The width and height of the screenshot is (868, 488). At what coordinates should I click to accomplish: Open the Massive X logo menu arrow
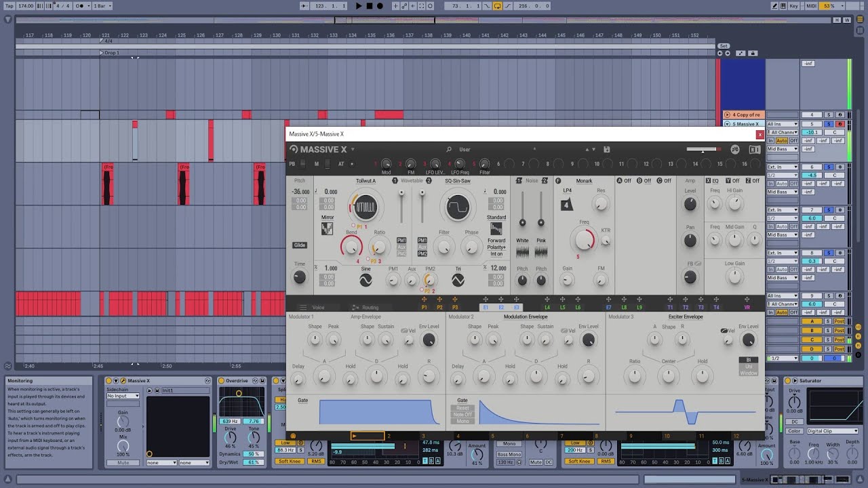(353, 149)
